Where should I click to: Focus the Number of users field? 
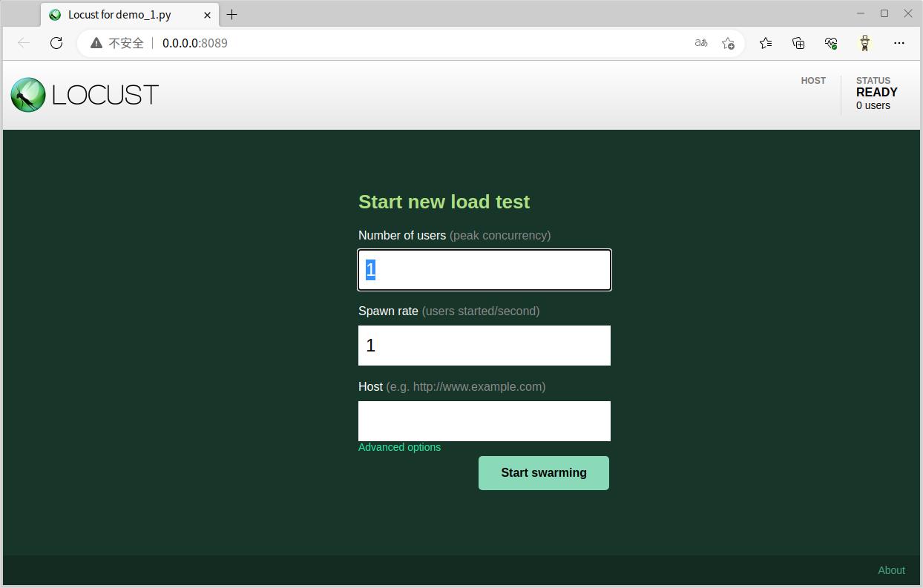point(484,270)
